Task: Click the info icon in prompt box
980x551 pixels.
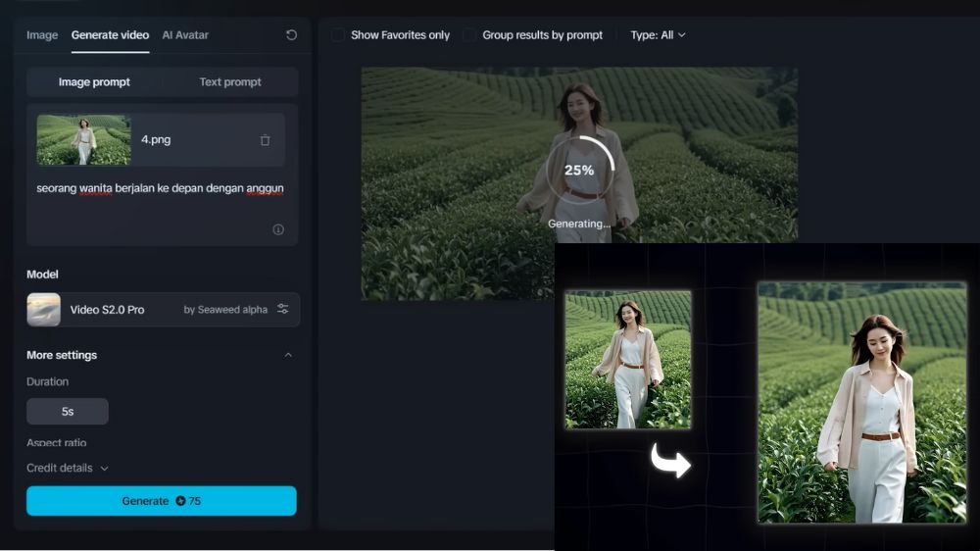Action: coord(278,229)
